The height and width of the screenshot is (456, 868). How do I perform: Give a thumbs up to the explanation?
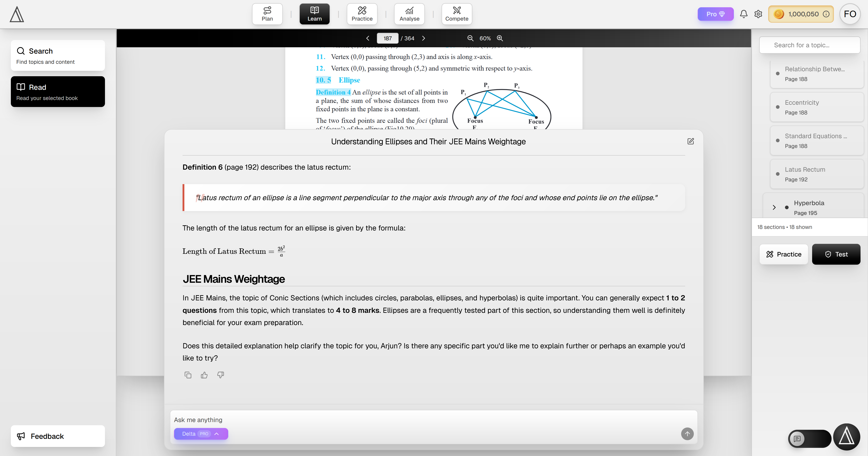coord(204,375)
